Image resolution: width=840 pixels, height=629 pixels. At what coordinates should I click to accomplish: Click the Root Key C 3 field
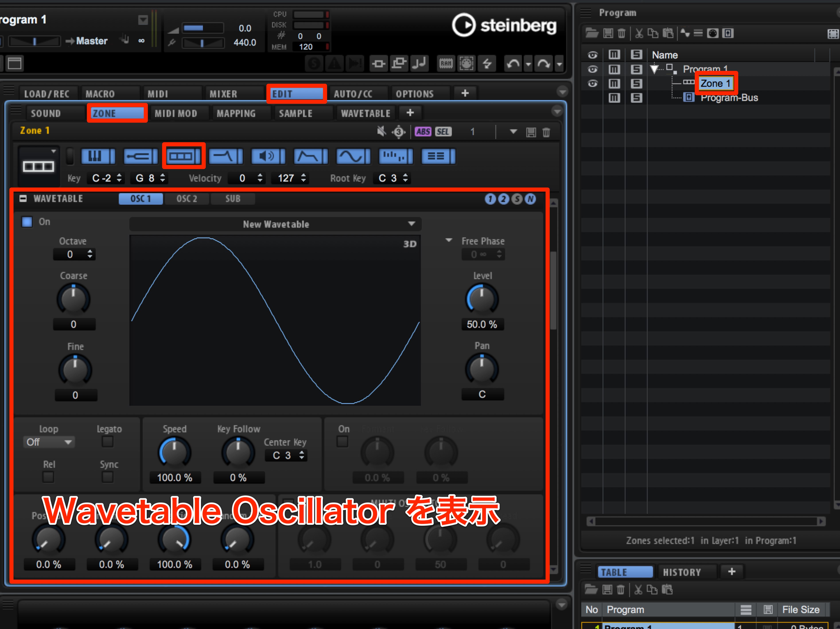pyautogui.click(x=392, y=178)
